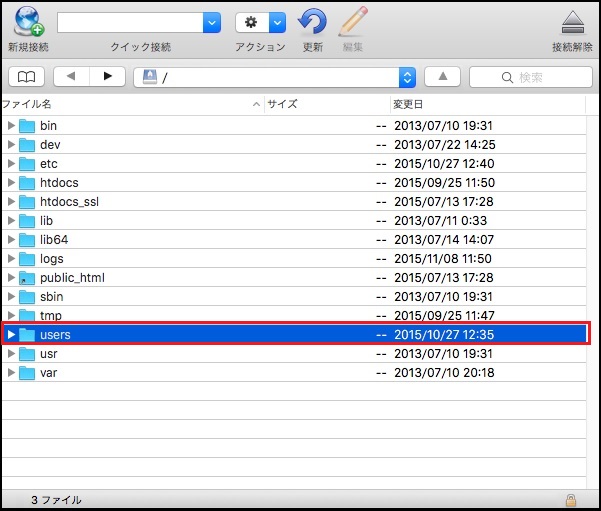Screen dimensions: 601x511
Task: Click the Disconnect eject icon
Action: (572, 22)
